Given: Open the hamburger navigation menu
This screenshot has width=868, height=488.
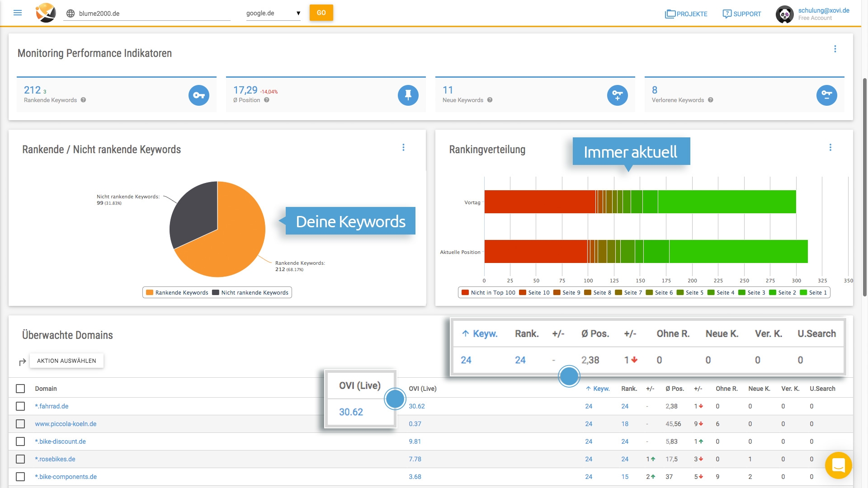Looking at the screenshot, I should tap(18, 13).
